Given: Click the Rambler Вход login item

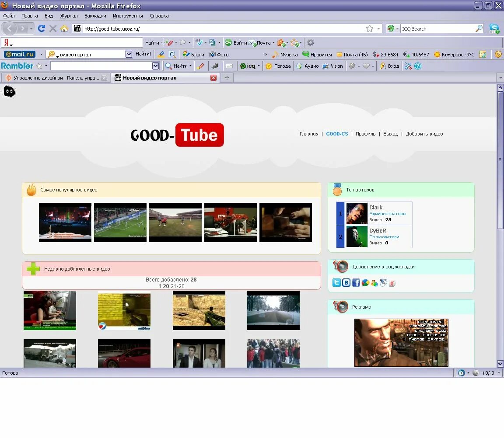Looking at the screenshot, I should pos(389,66).
